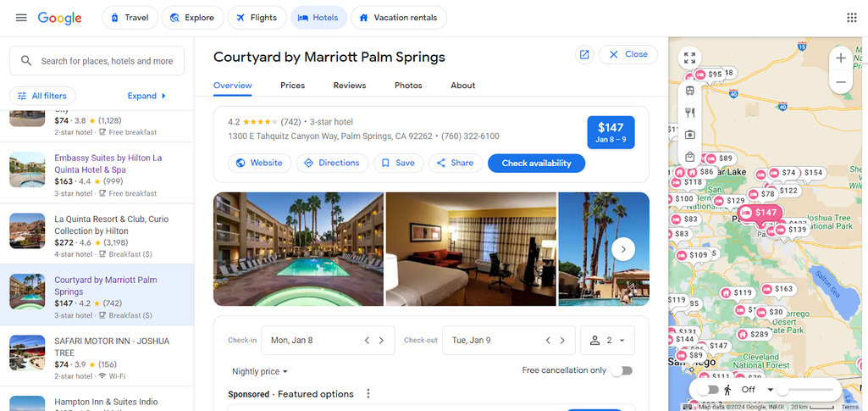Show shopping places on the map
This screenshot has height=411, width=868.
[690, 157]
